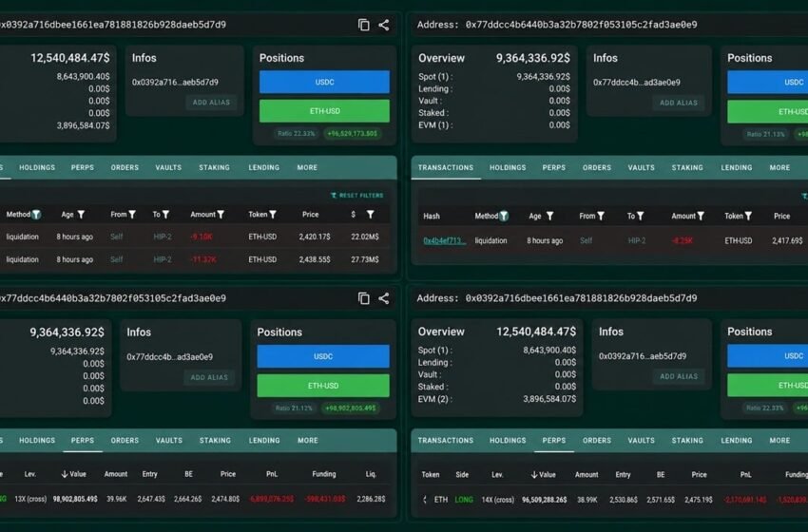This screenshot has width=808, height=532.
Task: Click ADD ALIAS in 0x77ddcc4b transactions-view panel
Action: (x=679, y=103)
